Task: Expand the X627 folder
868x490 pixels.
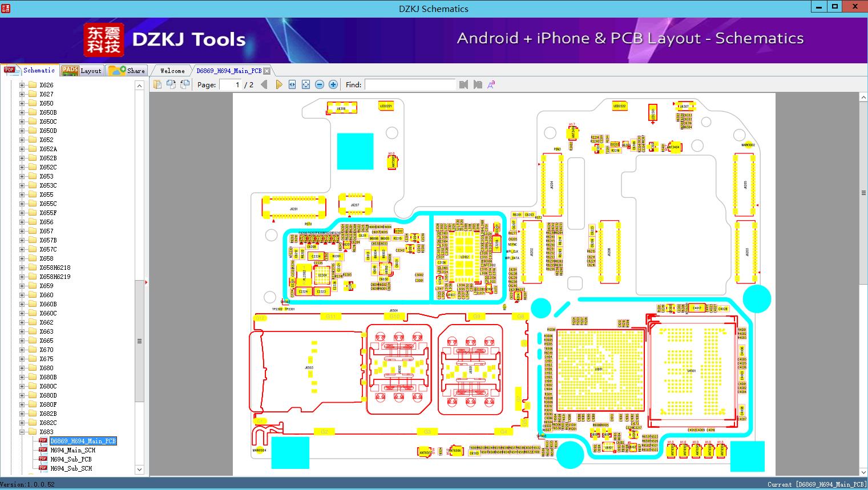Action: [x=22, y=94]
